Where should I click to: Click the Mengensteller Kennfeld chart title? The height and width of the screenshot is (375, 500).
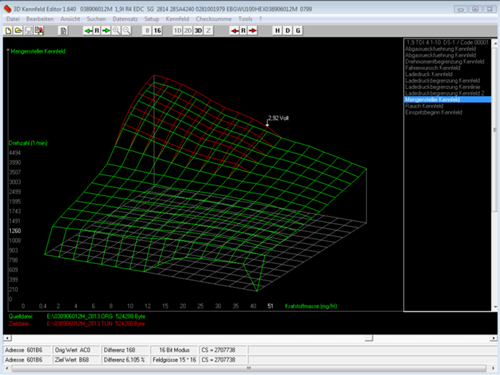pyautogui.click(x=38, y=51)
